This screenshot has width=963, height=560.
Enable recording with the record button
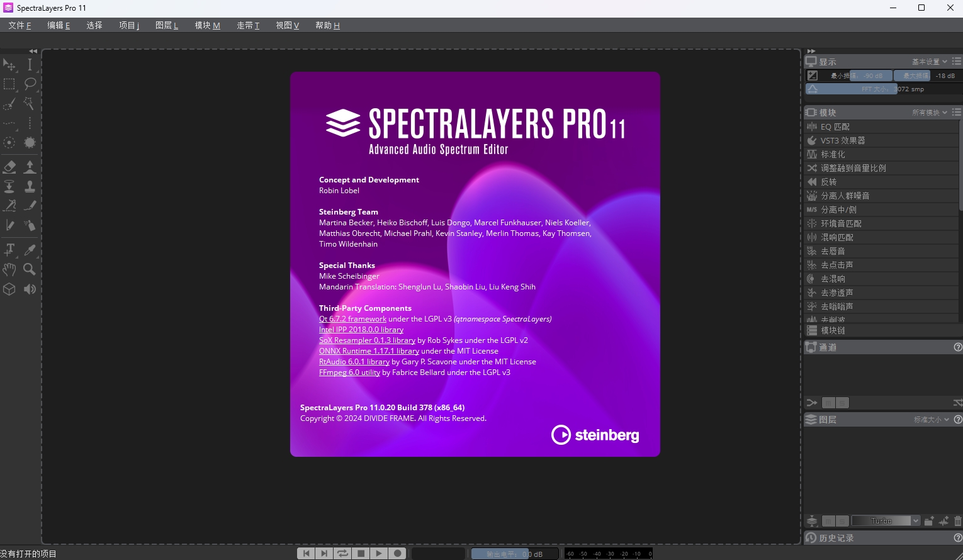pos(397,553)
